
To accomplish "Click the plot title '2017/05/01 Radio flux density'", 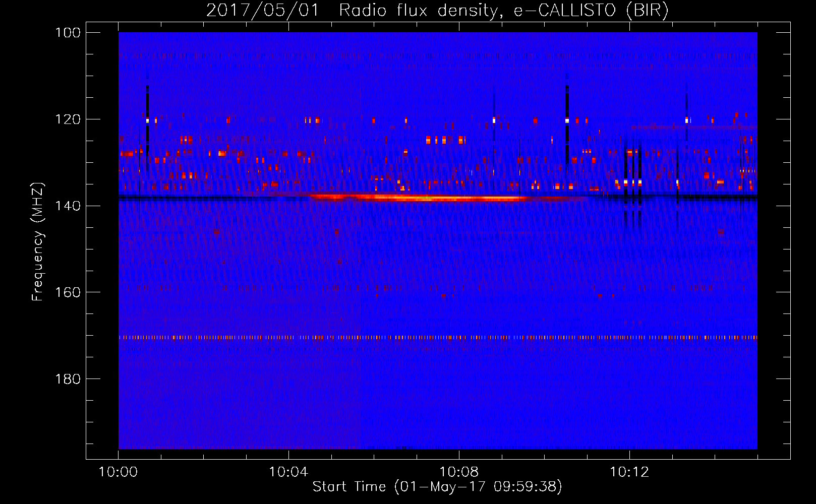I will [x=437, y=10].
